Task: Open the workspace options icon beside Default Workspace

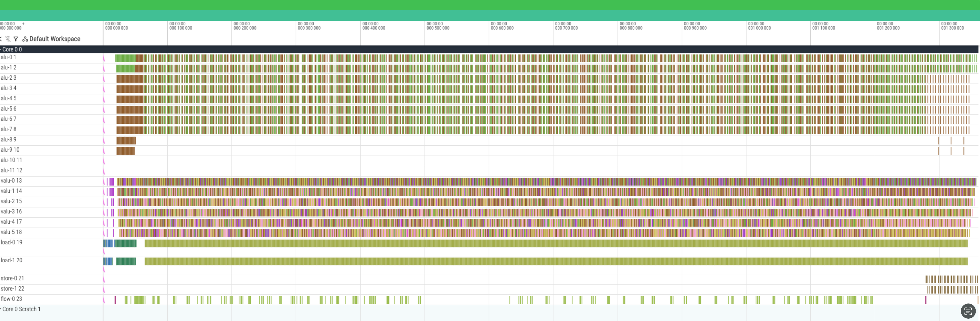Action: pos(25,39)
